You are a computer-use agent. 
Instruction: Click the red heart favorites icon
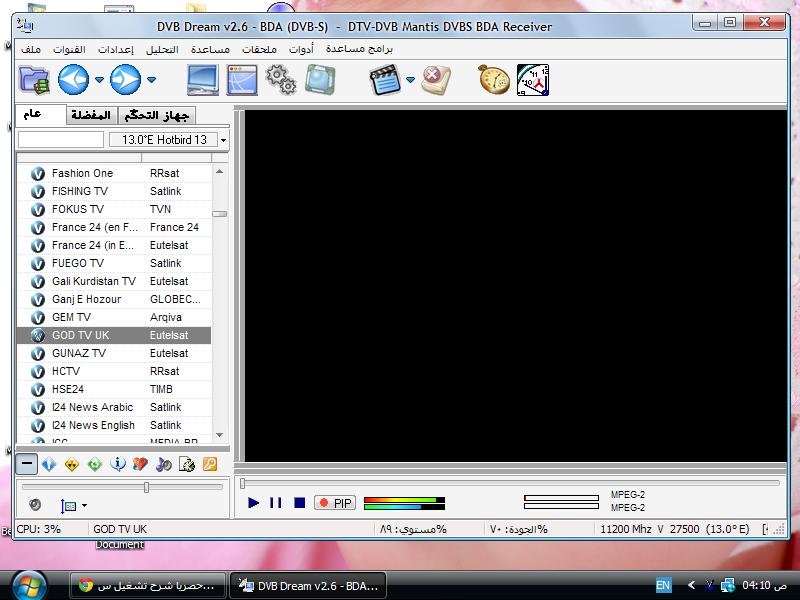pyautogui.click(x=140, y=464)
